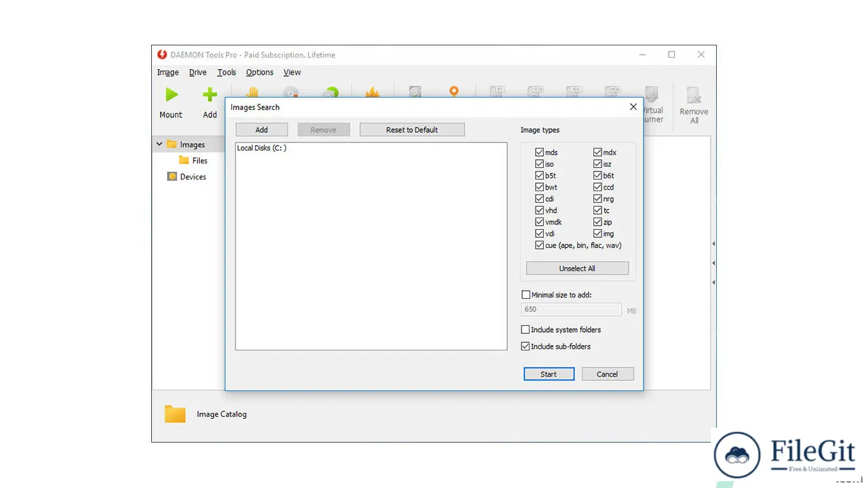This screenshot has height=488, width=868.
Task: Click the green Mount play icon
Action: [172, 95]
